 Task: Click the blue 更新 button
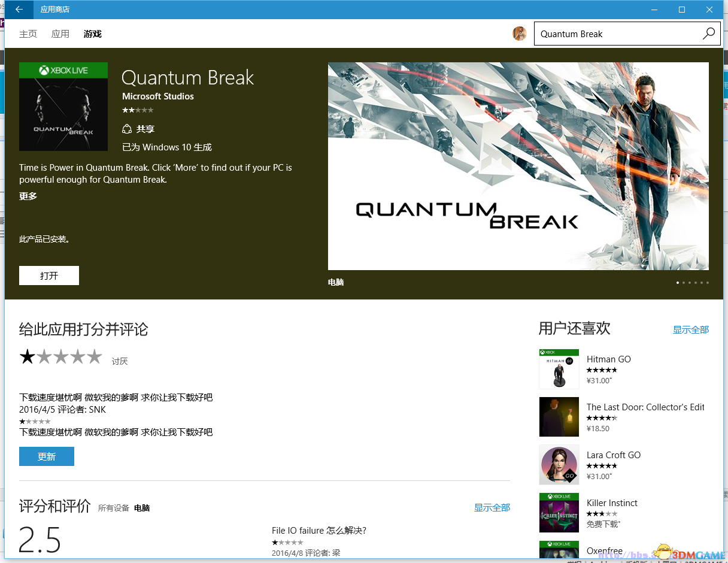point(47,456)
